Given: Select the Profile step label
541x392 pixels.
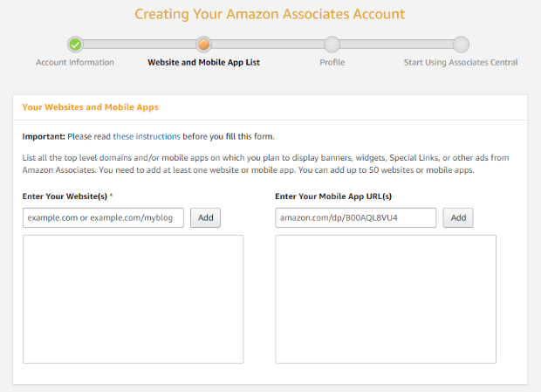Looking at the screenshot, I should (332, 63).
